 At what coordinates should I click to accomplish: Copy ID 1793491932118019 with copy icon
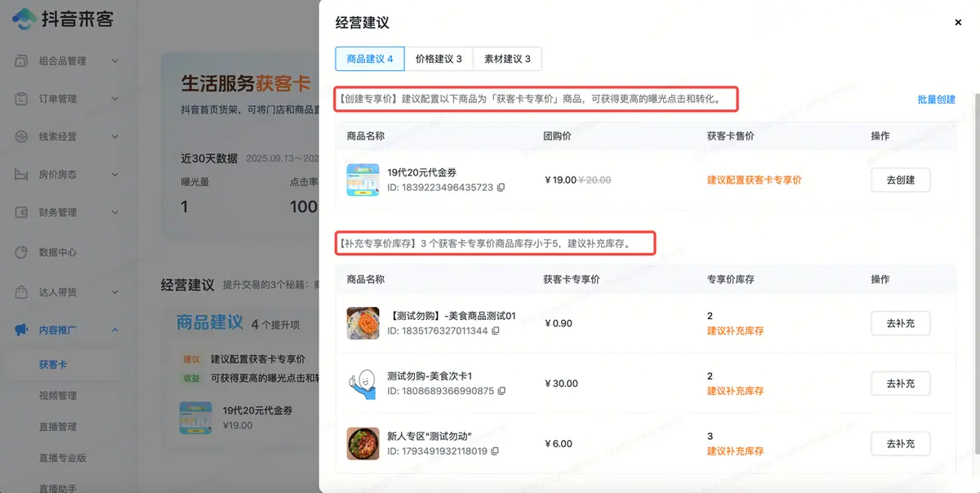496,451
